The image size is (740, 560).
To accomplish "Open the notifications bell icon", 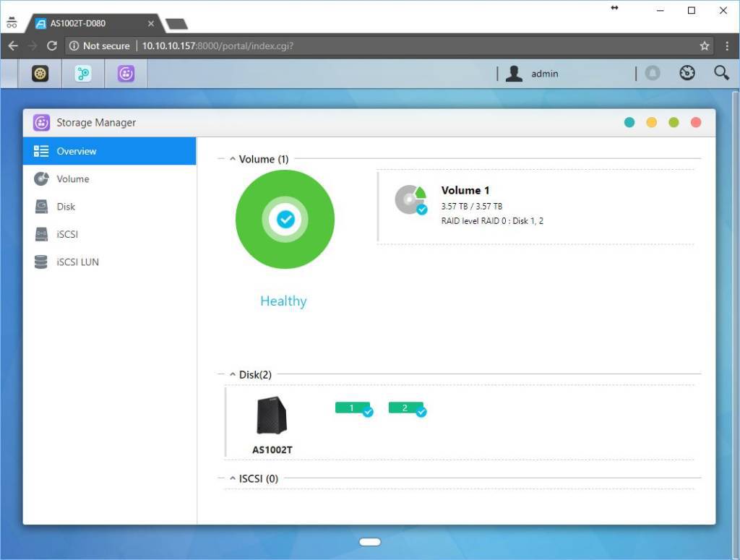I will (653, 73).
